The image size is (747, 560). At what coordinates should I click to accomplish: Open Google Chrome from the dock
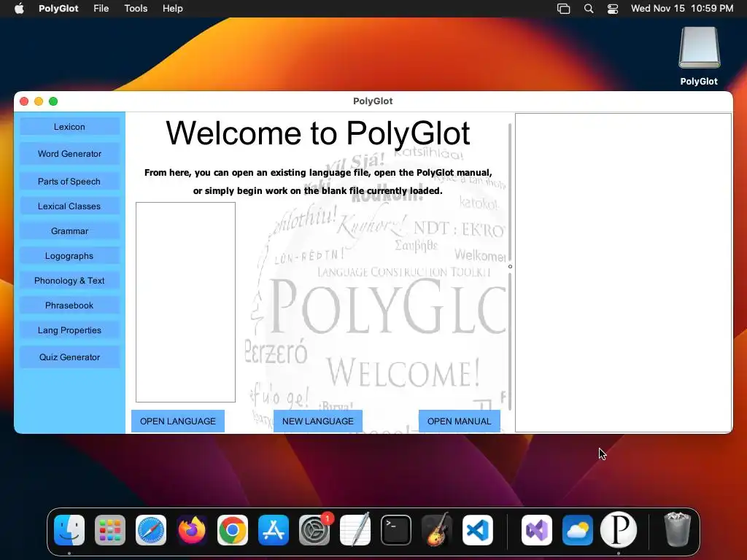point(233,530)
